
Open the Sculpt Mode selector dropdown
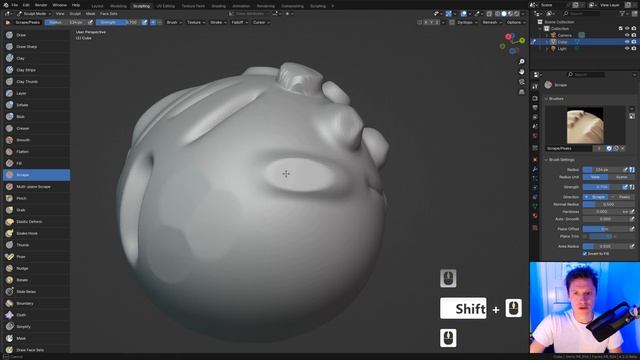point(34,13)
